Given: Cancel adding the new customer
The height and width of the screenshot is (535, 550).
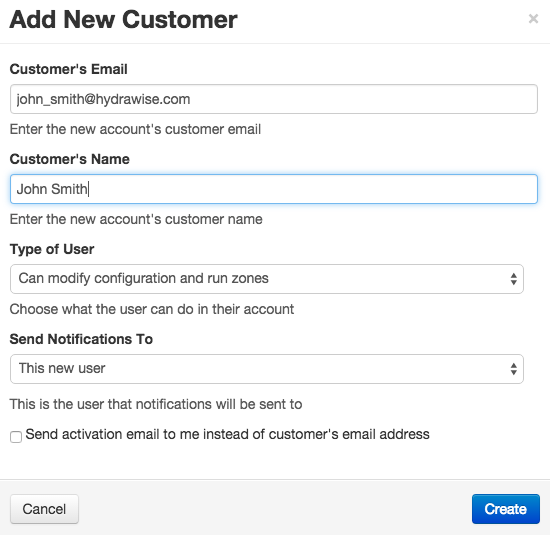Looking at the screenshot, I should point(44,509).
